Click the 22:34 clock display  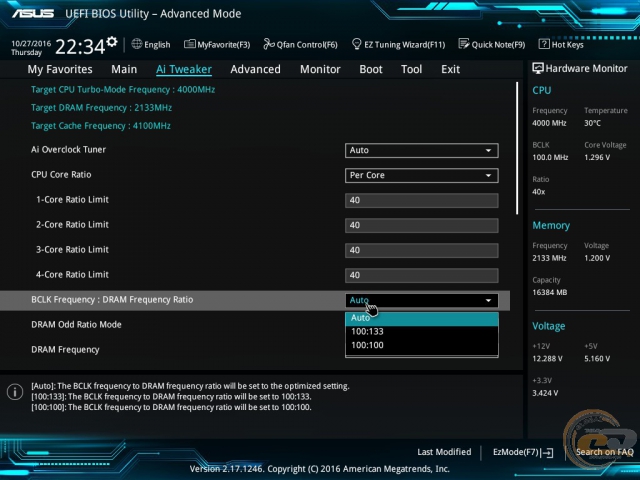coord(80,46)
